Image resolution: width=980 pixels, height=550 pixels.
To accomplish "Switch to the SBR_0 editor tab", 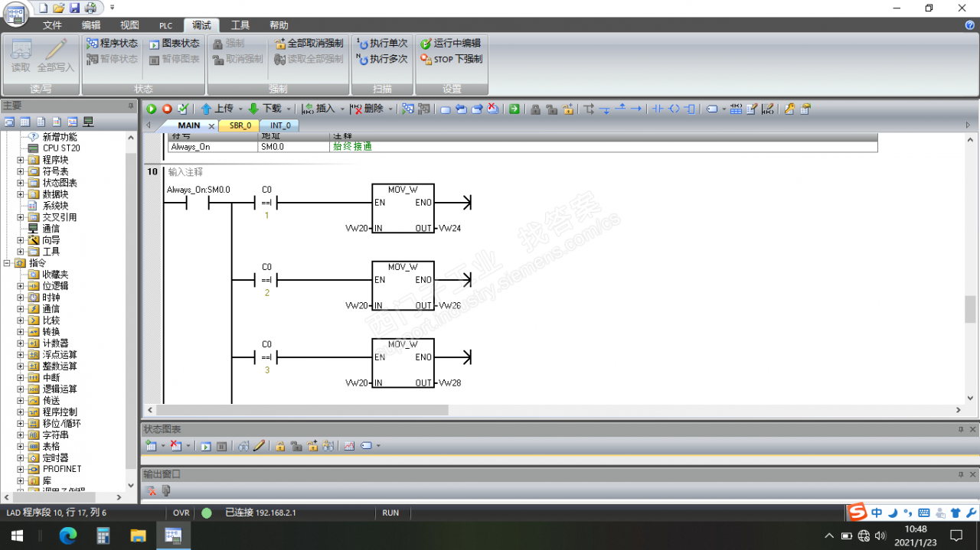I will [240, 125].
